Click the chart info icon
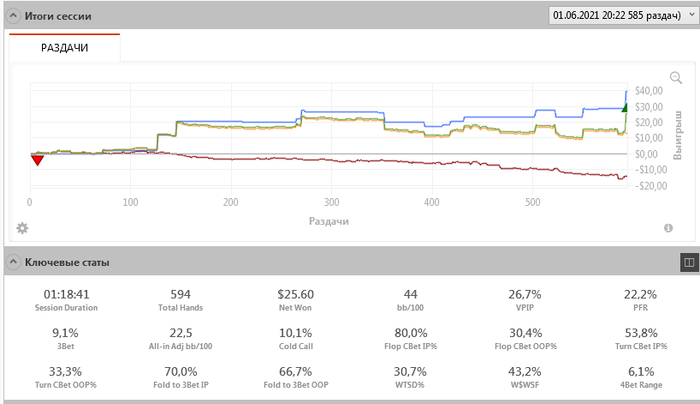 (x=668, y=228)
